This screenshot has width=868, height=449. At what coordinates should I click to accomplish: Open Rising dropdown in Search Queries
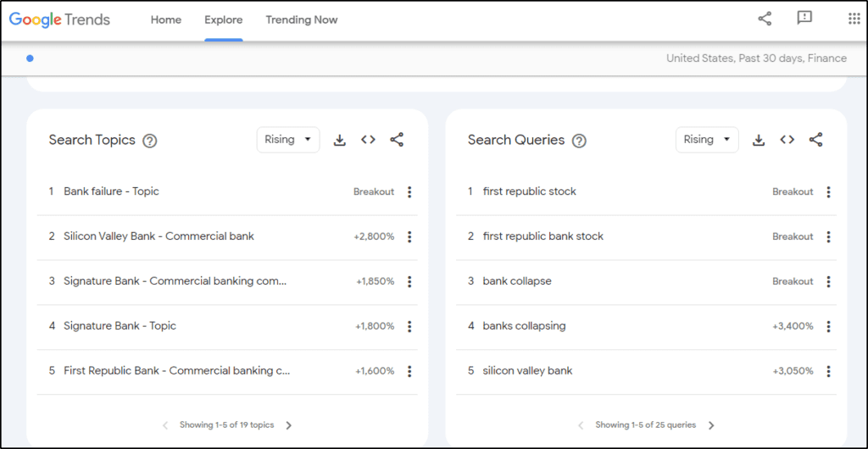pos(707,140)
